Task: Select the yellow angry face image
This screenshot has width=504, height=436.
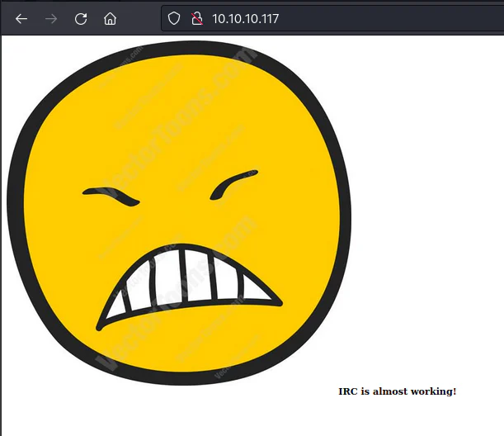Action: [x=179, y=213]
